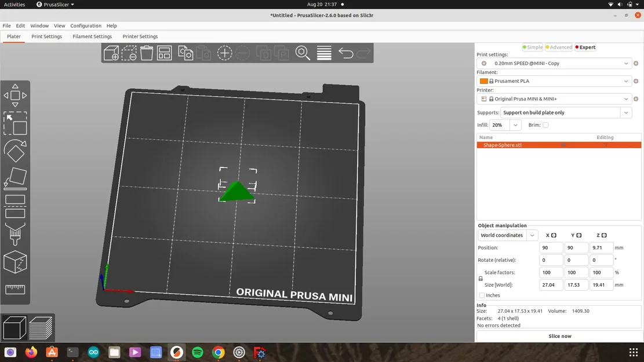Switch to the Printer Settings tab
Viewport: 644px width, 362px height.
tap(140, 36)
